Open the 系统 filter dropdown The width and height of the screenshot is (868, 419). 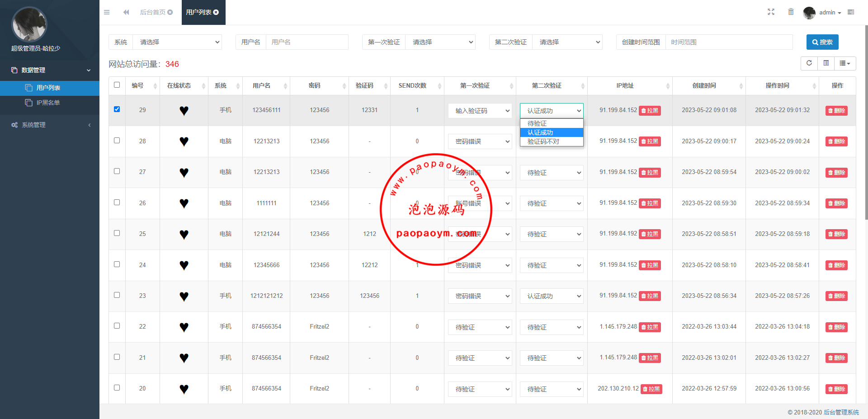point(179,42)
